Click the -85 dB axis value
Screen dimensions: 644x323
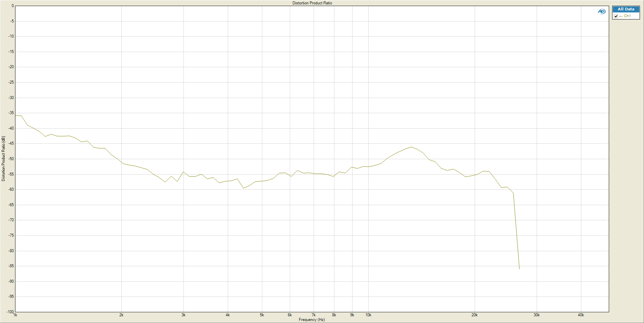11,266
